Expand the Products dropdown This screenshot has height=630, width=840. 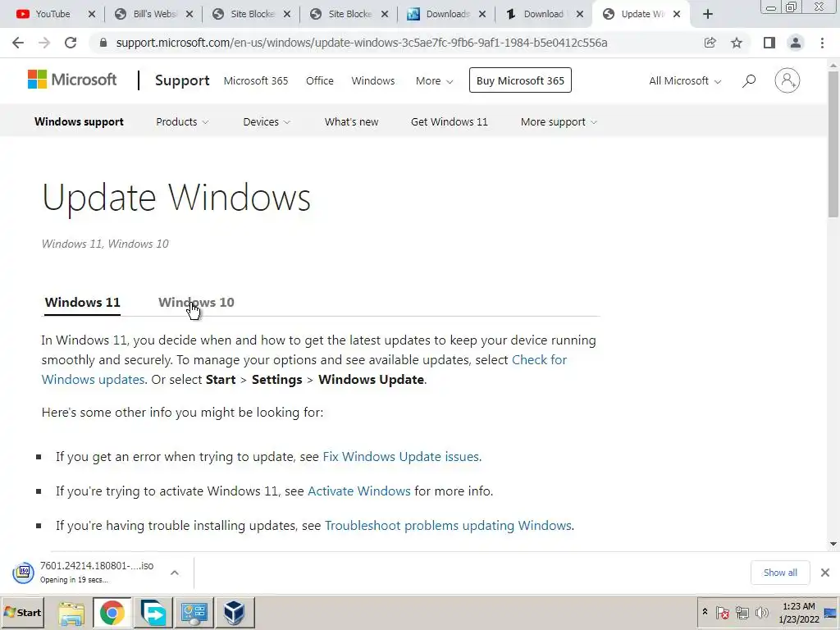click(182, 121)
